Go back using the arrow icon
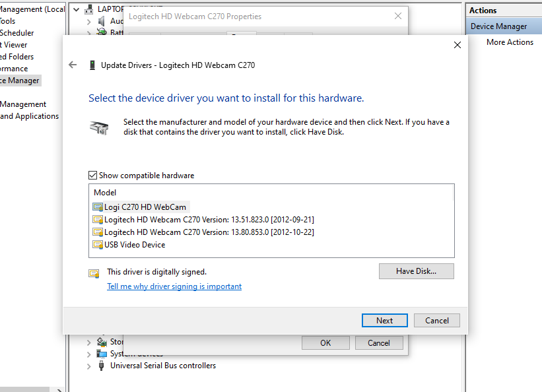The height and width of the screenshot is (392, 542). [73, 65]
